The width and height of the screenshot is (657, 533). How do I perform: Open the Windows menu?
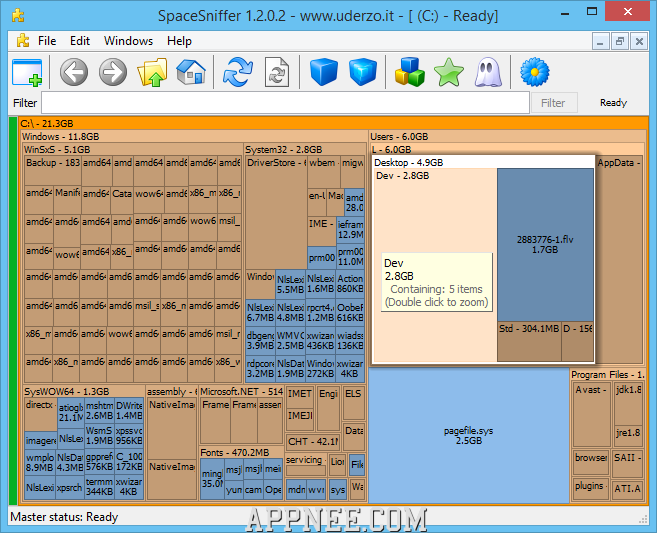click(128, 41)
